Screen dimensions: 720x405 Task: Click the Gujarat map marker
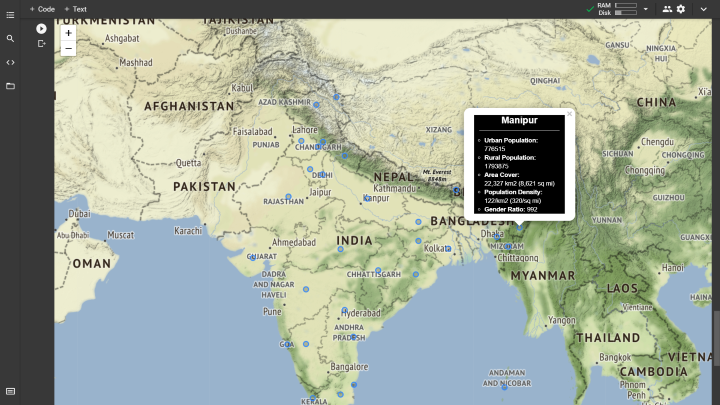pyautogui.click(x=253, y=257)
